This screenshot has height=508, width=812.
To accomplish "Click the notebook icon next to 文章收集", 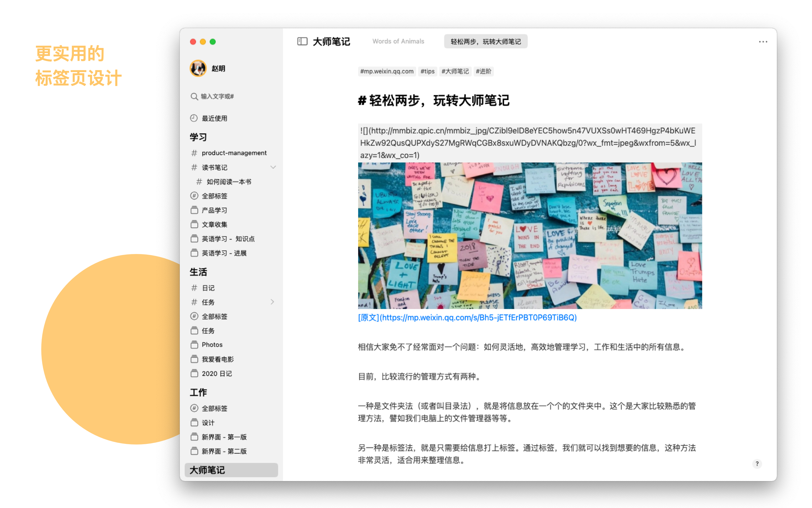I will (194, 224).
